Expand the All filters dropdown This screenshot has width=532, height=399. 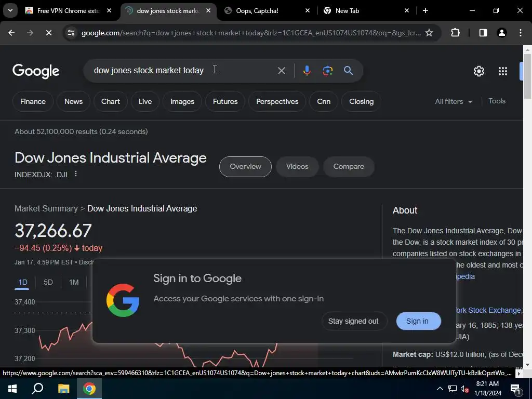(x=454, y=101)
